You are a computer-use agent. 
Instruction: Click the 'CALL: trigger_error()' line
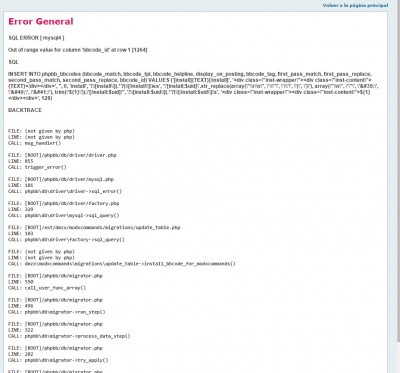pyautogui.click(x=37, y=167)
